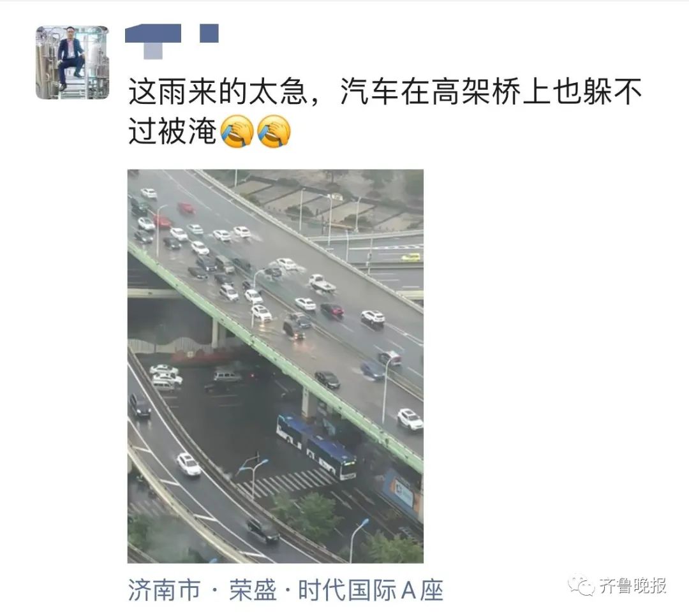Open location link 济南市
The height and width of the screenshot is (616, 689).
coord(165,589)
